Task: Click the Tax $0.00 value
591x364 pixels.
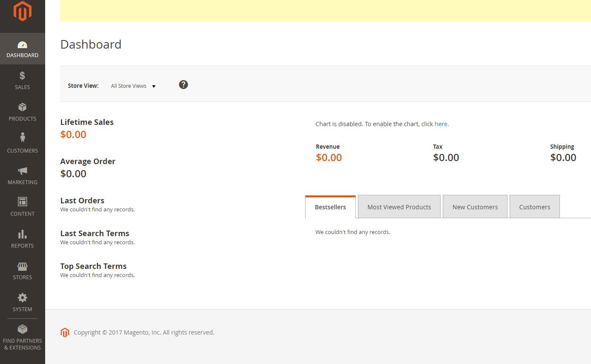Action: (x=446, y=158)
